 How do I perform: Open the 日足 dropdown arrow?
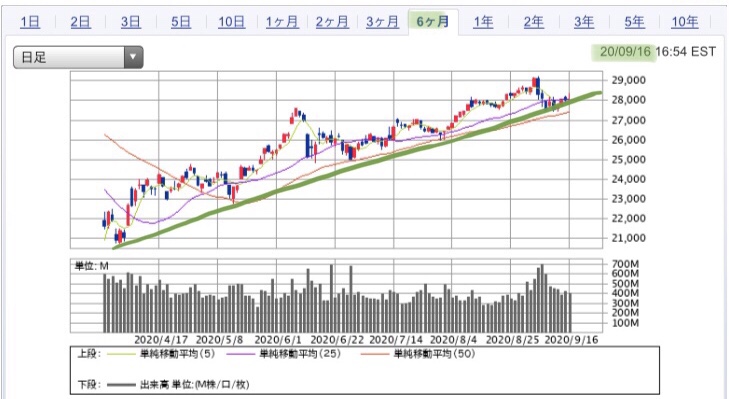tap(133, 57)
